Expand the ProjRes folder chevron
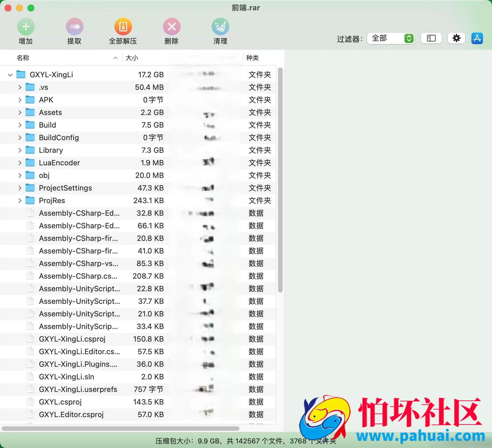This screenshot has width=492, height=448. click(x=20, y=201)
